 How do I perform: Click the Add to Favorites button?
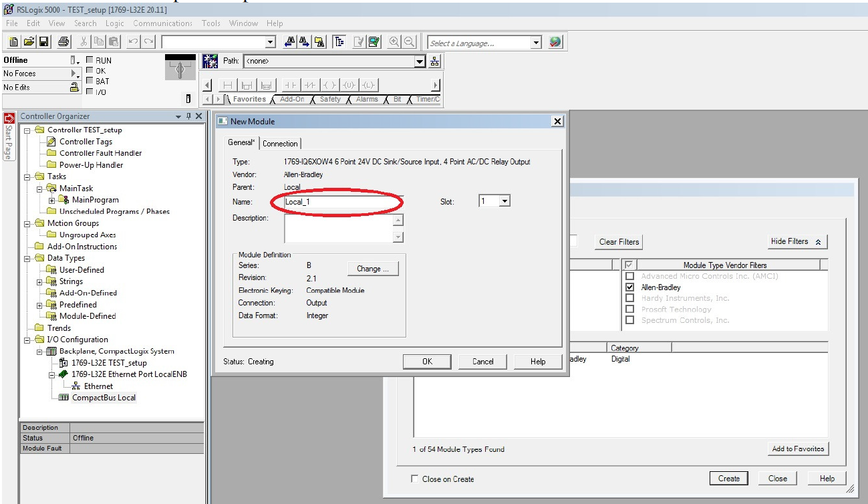(x=798, y=449)
